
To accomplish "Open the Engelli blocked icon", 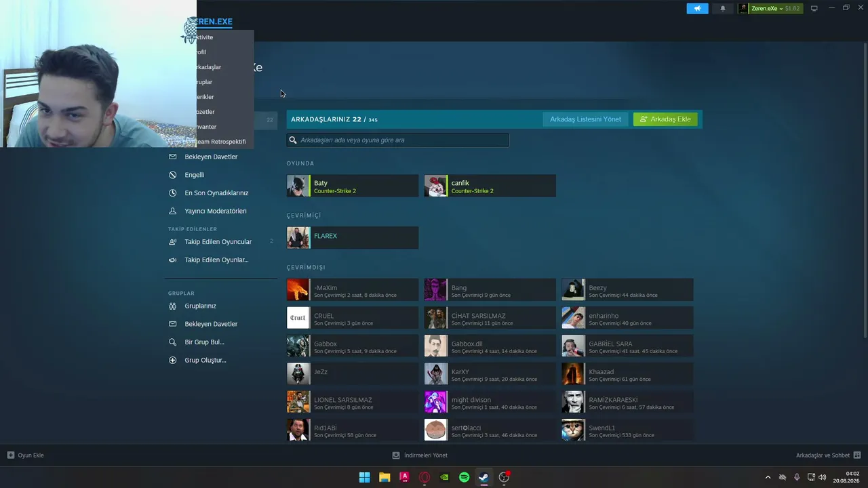I will [x=172, y=175].
